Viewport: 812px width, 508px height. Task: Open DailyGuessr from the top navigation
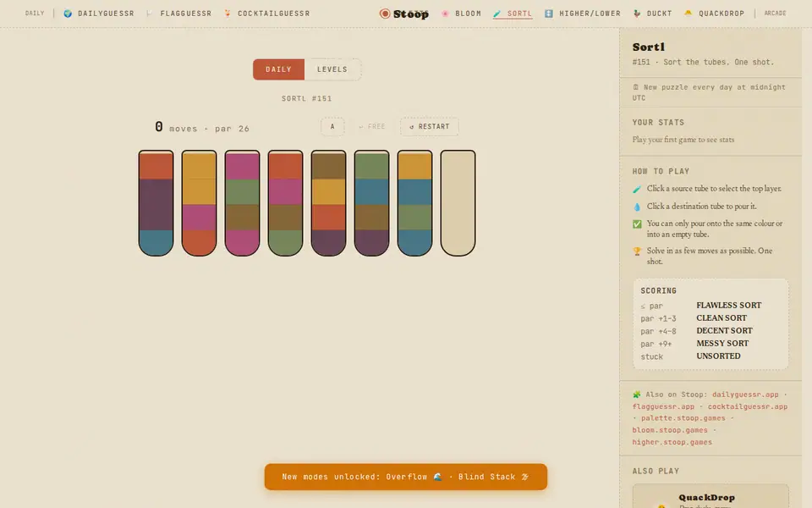(x=98, y=14)
